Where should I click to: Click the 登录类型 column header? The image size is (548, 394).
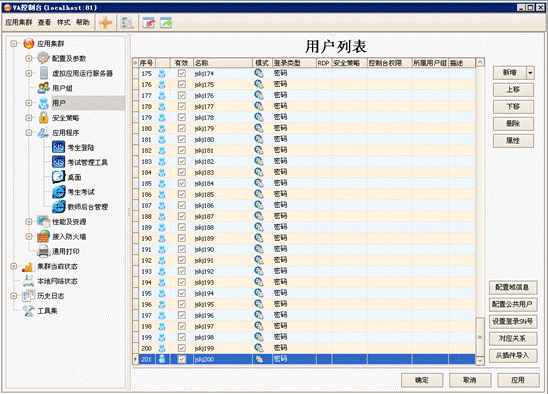(x=294, y=63)
